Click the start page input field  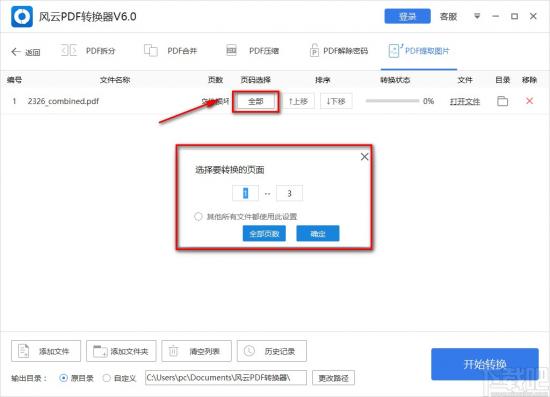(x=245, y=193)
